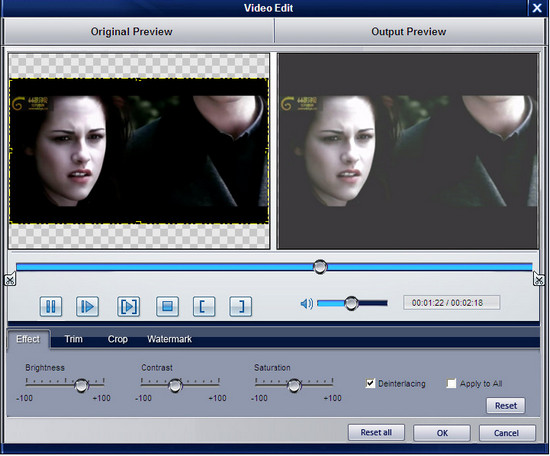Play the trimmed segment with bracketed play icon
550x456 pixels.
(128, 307)
